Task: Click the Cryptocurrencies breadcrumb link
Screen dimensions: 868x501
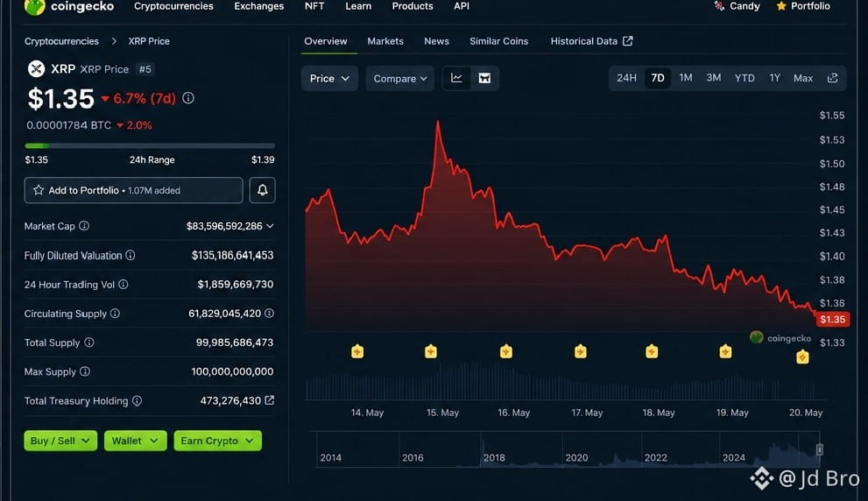Action: (x=61, y=41)
